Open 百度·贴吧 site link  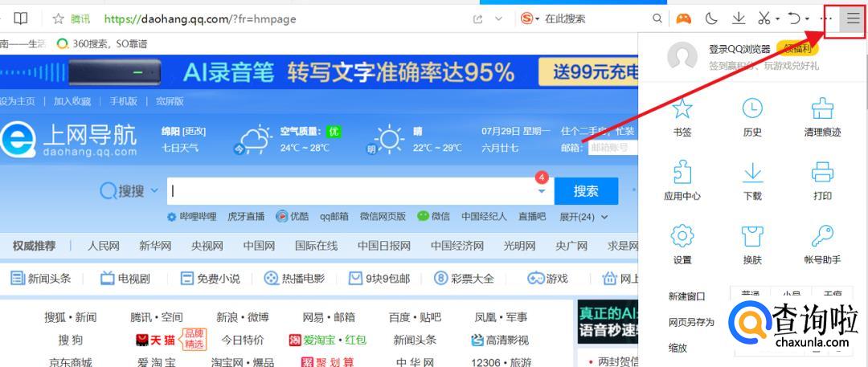(x=415, y=317)
